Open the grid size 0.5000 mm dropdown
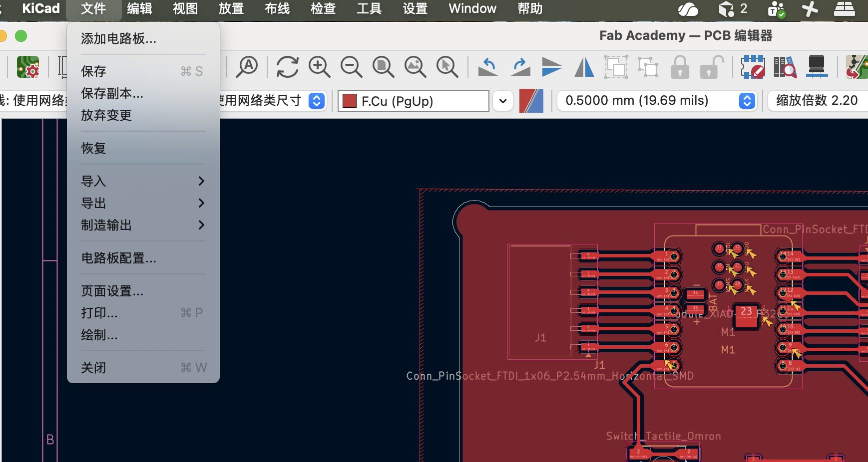Viewport: 868px width, 462px height. pos(656,101)
